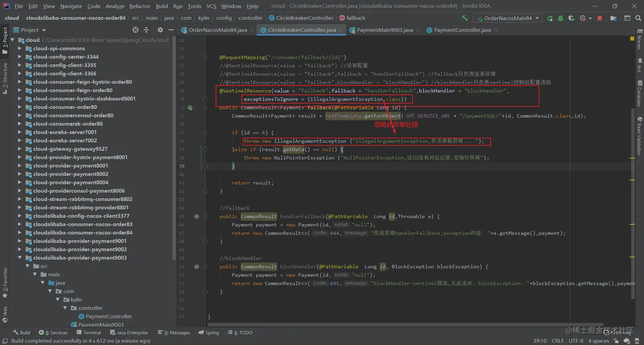Viewport: 644px width, 345px height.
Task: Run with Coverage using the shield icon
Action: pos(571,18)
